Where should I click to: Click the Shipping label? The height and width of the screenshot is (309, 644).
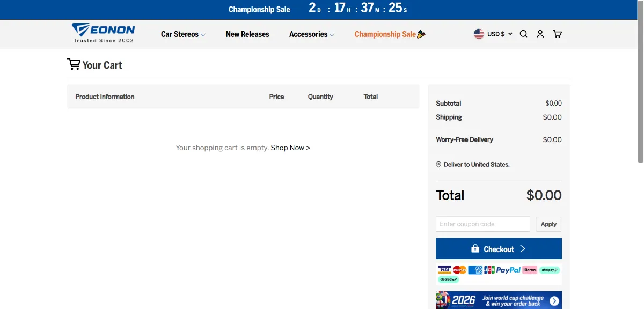point(449,117)
